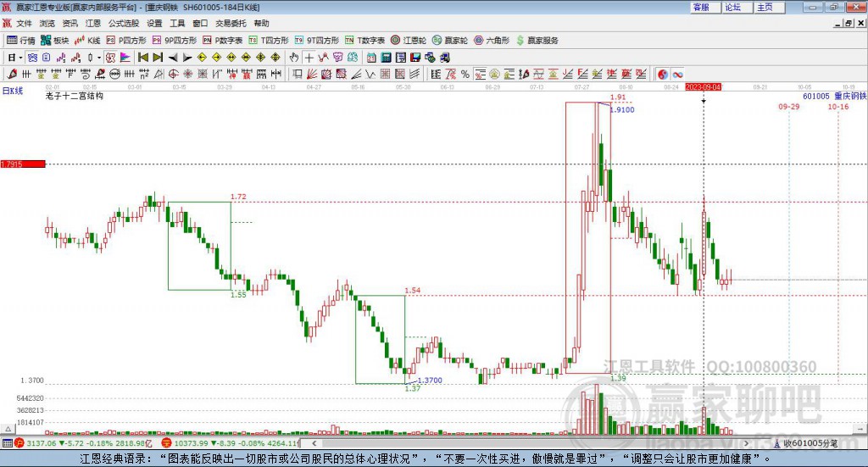Click the percent sign drawing tool
The width and height of the screenshot is (868, 467).
pyautogui.click(x=465, y=74)
